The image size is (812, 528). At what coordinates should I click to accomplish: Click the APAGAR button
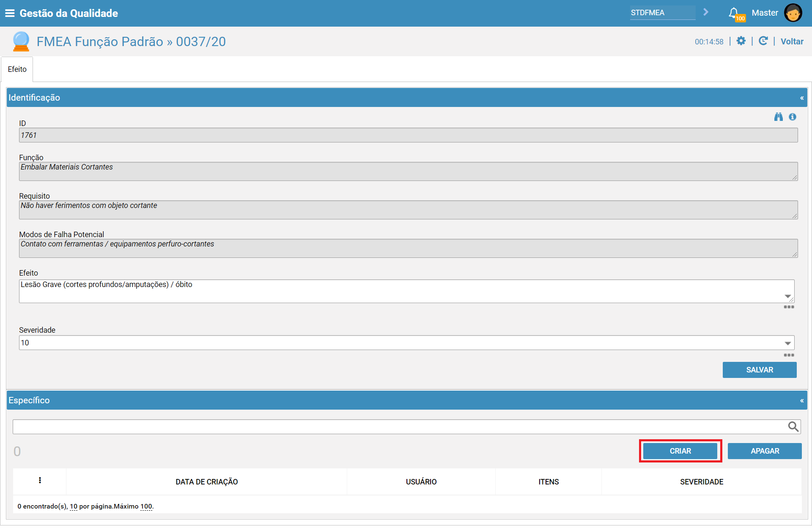(765, 451)
